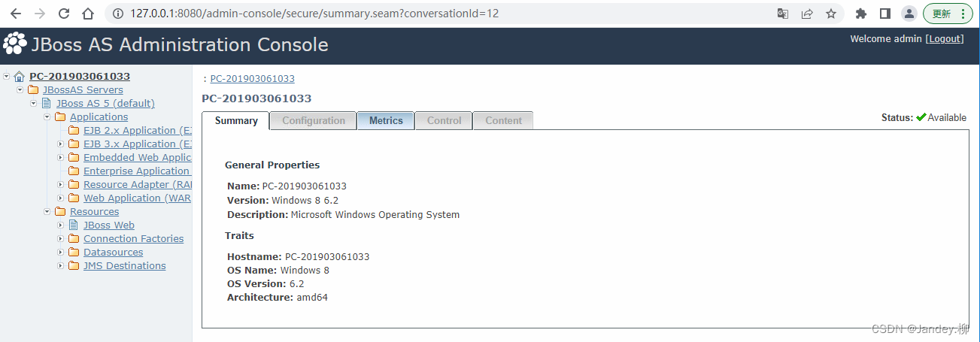980x342 pixels.
Task: Open the translate page icon
Action: pos(783,14)
